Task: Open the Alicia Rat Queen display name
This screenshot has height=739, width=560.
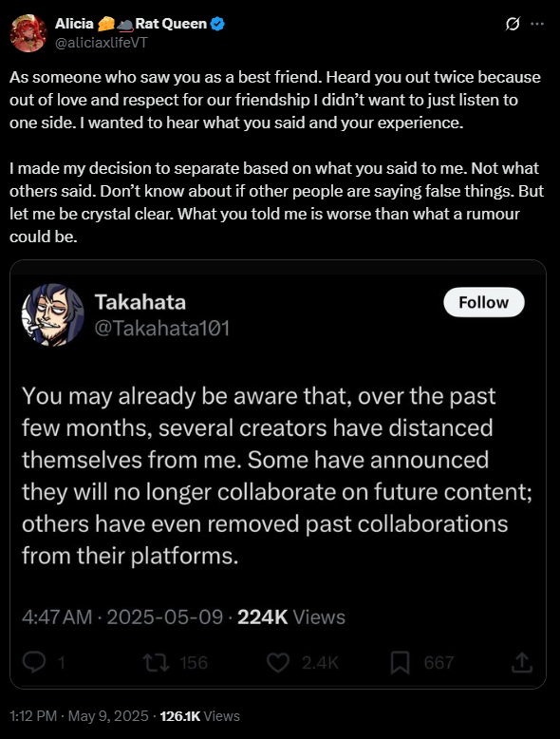Action: 131,24
